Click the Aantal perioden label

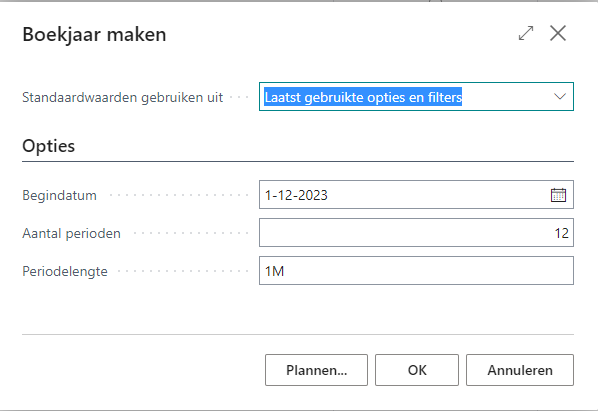coord(71,233)
